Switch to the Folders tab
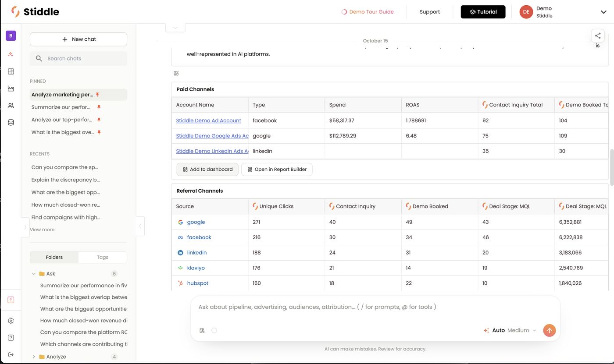Image resolution: width=614 pixels, height=364 pixels. (54, 257)
